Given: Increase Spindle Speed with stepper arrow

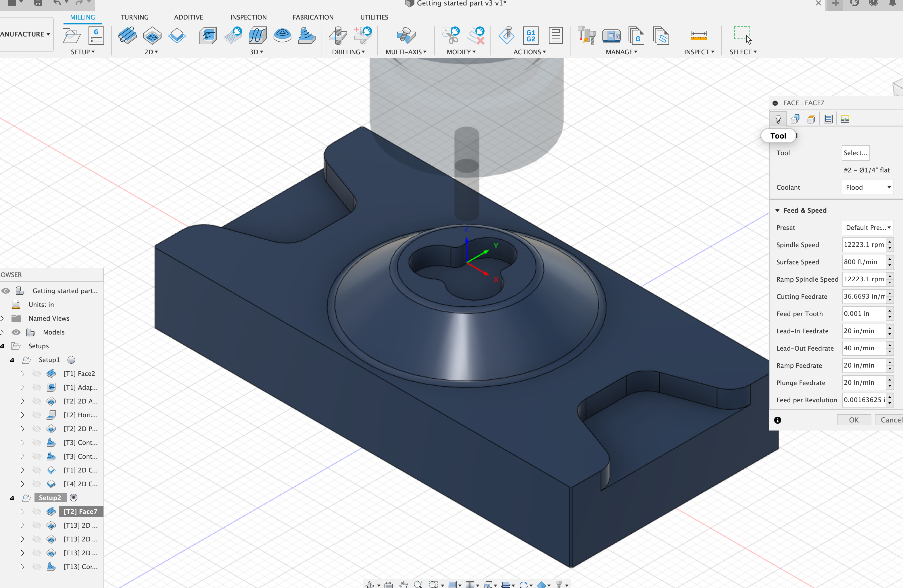Looking at the screenshot, I should click(x=890, y=241).
